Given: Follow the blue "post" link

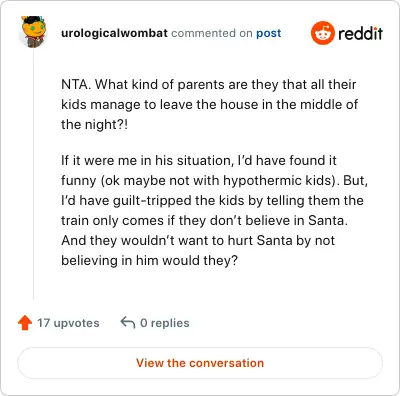Looking at the screenshot, I should pos(269,34).
